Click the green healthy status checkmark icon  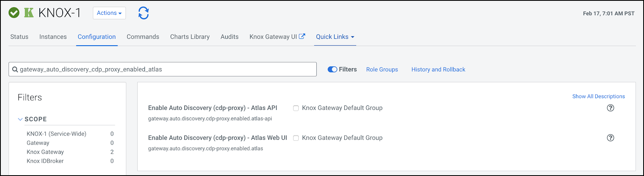tap(14, 13)
